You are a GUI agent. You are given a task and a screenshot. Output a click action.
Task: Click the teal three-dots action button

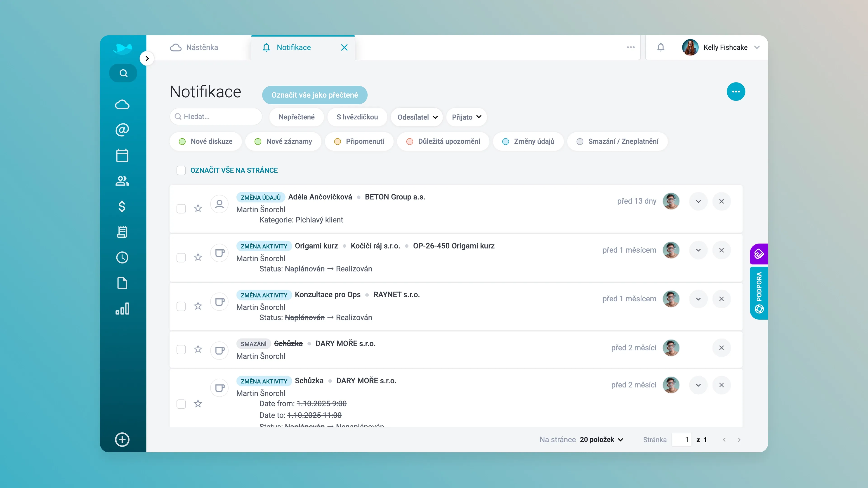[x=736, y=91]
